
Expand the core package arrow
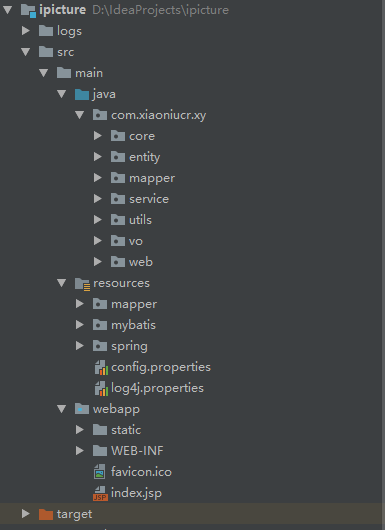click(98, 136)
